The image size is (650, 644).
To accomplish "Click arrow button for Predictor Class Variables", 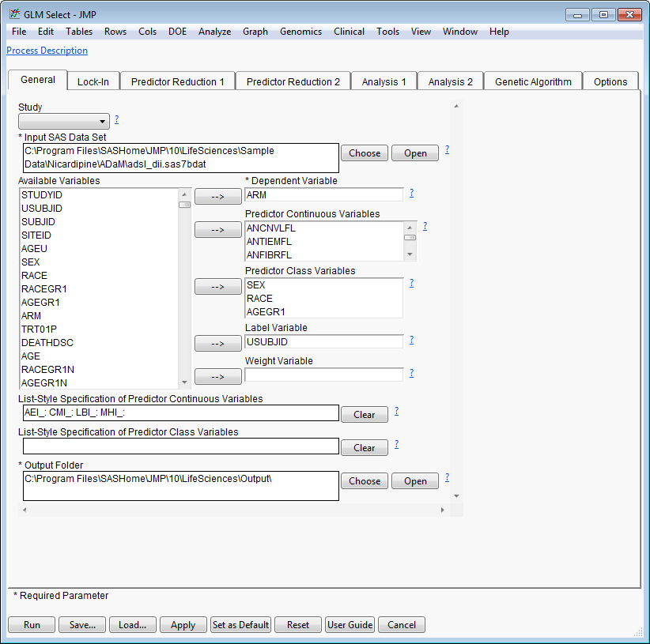I will tap(217, 287).
